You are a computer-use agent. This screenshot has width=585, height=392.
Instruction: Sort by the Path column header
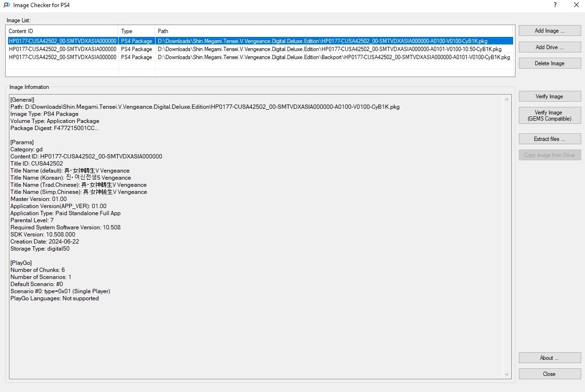[335, 31]
